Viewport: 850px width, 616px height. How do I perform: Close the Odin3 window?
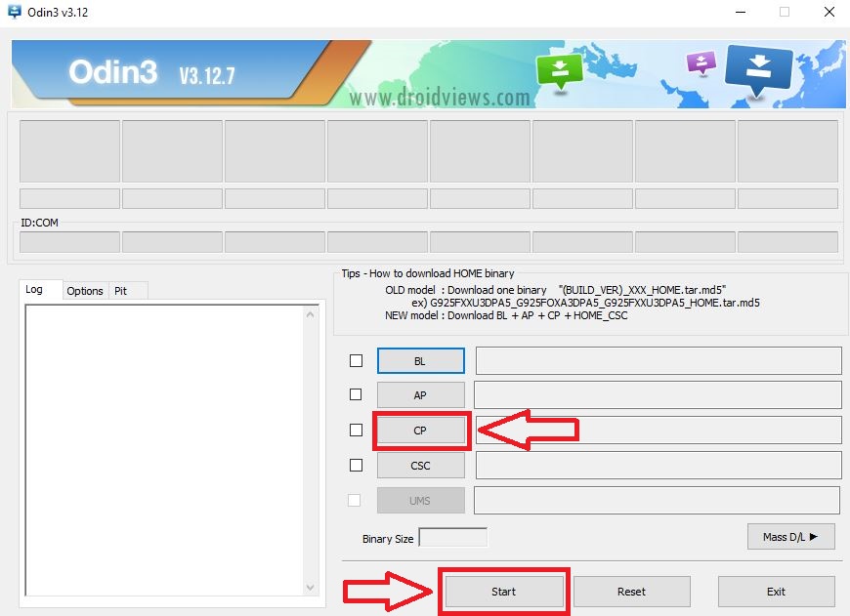tap(829, 12)
